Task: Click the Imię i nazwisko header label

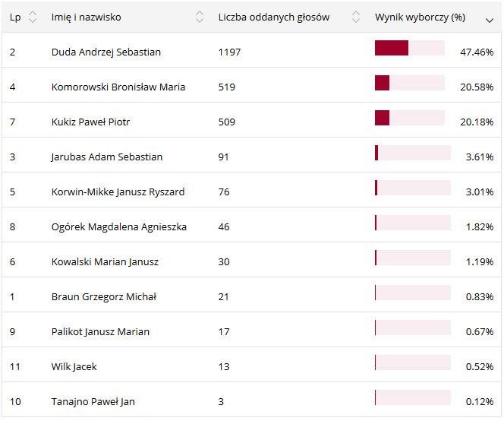Action: (86, 17)
